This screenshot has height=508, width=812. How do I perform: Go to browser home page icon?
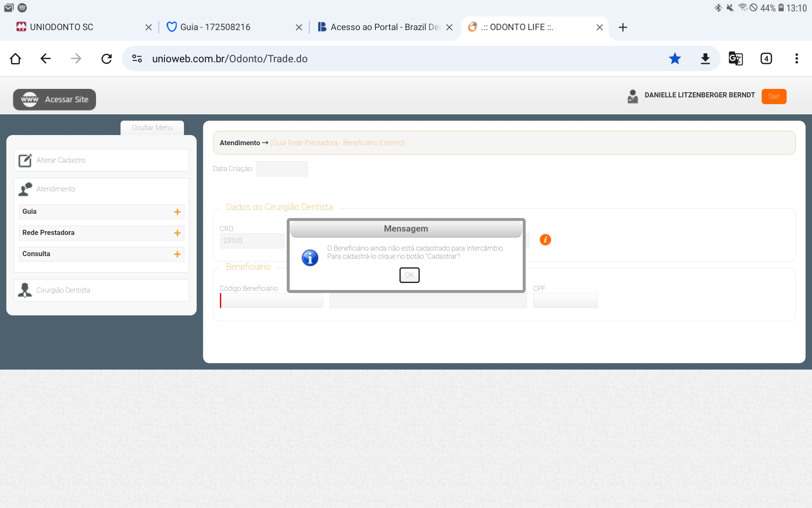click(15, 58)
